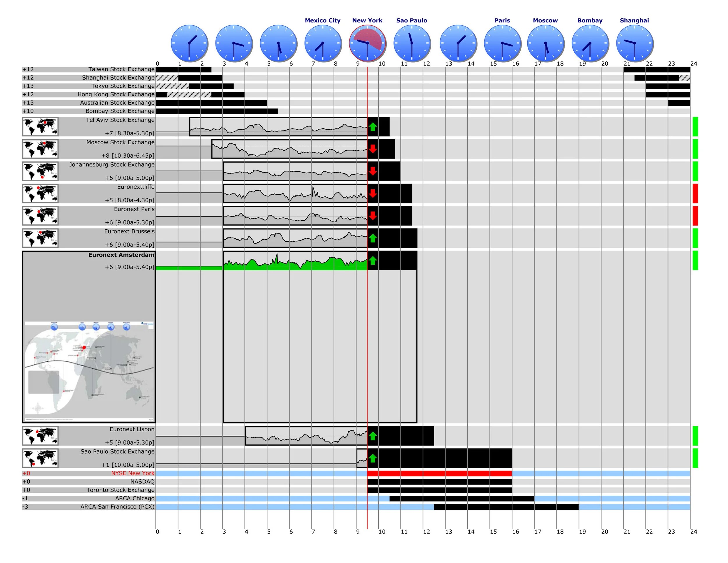This screenshot has height=563, width=728.
Task: Click the Euronext Lisbon map thumbnail
Action: pos(40,436)
